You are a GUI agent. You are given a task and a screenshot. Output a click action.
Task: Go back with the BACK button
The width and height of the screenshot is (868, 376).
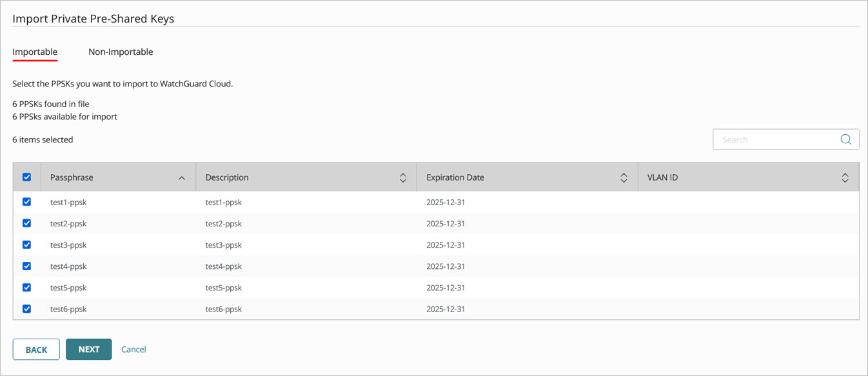[36, 350]
